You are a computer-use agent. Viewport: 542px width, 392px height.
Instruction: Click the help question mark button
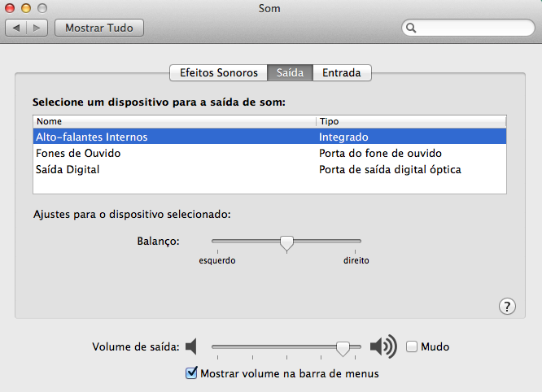click(507, 306)
